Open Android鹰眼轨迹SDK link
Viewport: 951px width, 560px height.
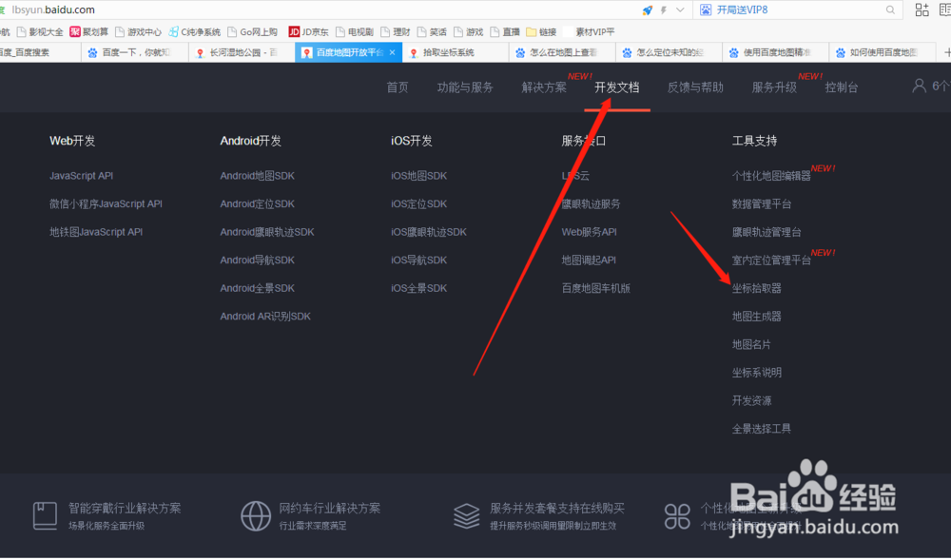267,232
